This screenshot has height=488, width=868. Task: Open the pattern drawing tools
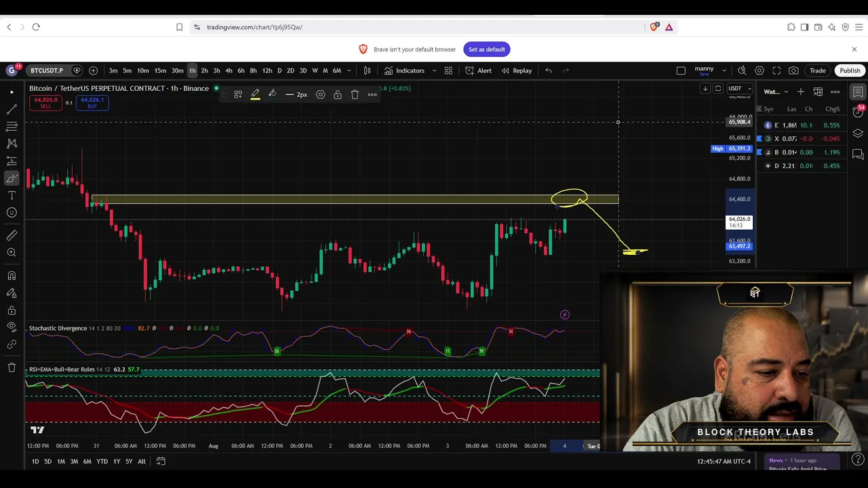coord(12,144)
